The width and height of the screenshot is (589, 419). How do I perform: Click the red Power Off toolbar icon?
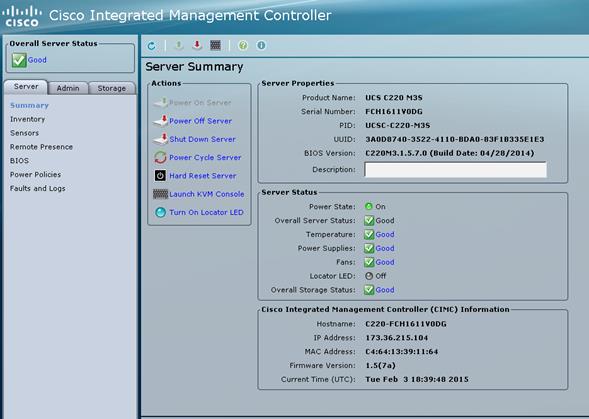(x=197, y=46)
